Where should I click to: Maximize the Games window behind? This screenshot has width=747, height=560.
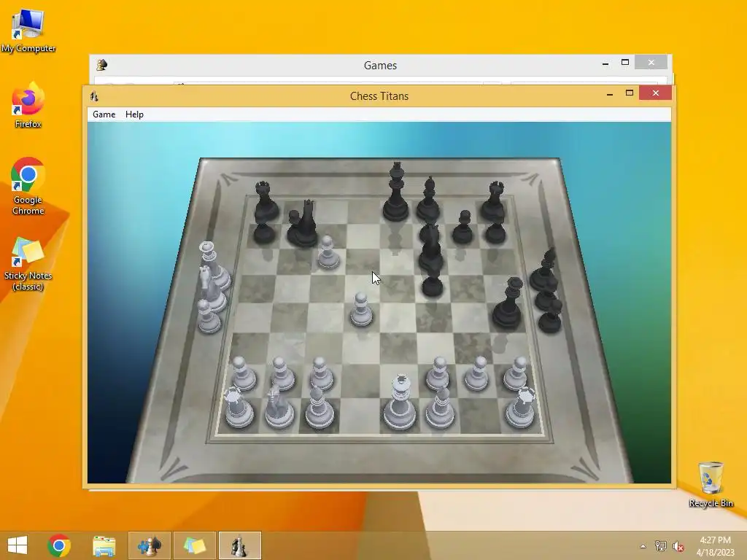click(625, 63)
